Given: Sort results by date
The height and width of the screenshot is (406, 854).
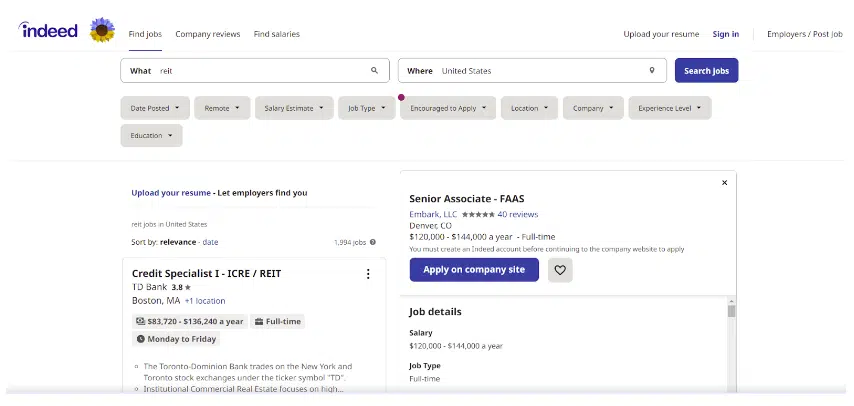Looking at the screenshot, I should click(x=211, y=242).
